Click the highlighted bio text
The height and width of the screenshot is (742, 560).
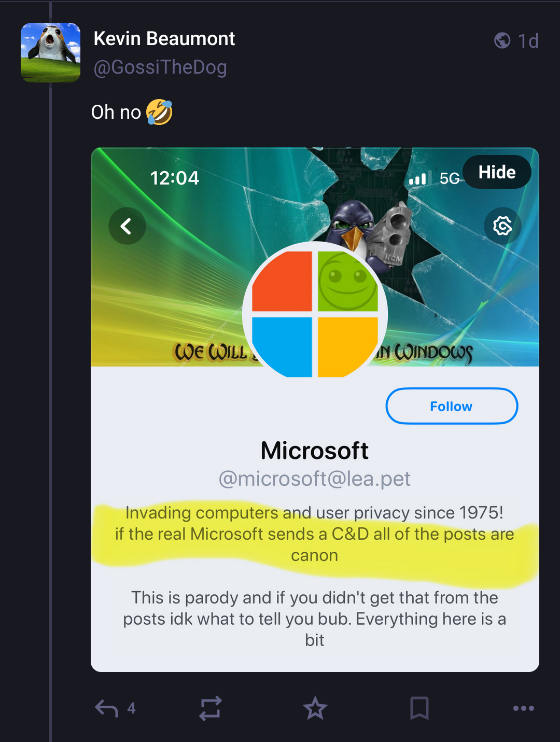click(x=315, y=534)
